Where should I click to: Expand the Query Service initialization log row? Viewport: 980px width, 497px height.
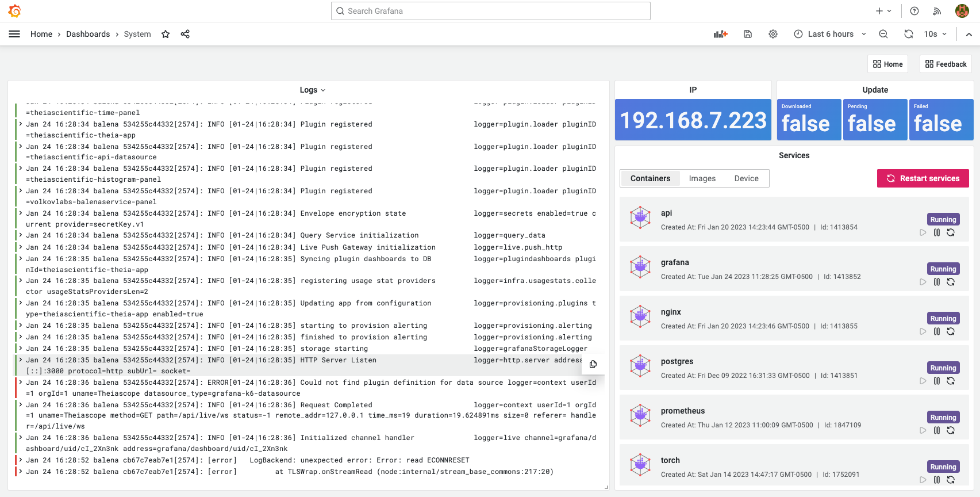coord(21,235)
